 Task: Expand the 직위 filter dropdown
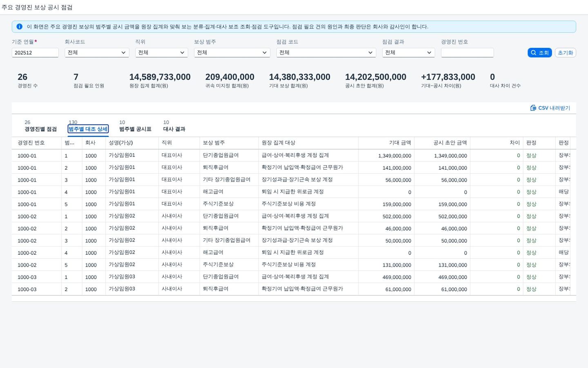tap(161, 53)
